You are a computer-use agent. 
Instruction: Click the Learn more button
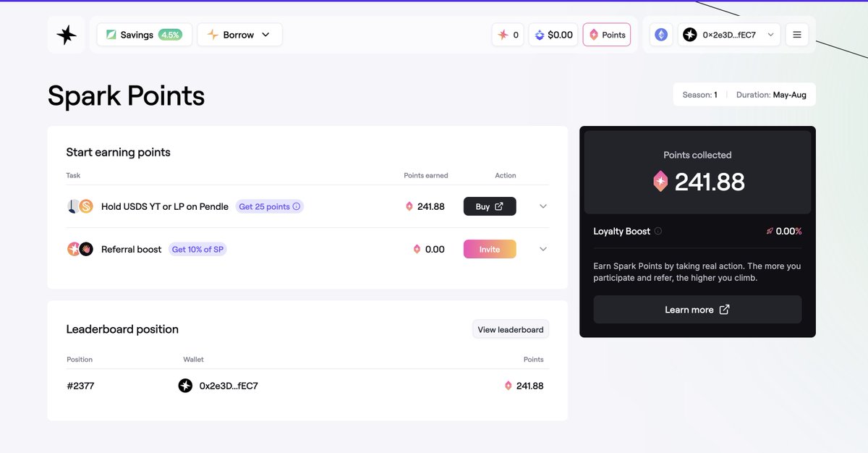coord(697,310)
